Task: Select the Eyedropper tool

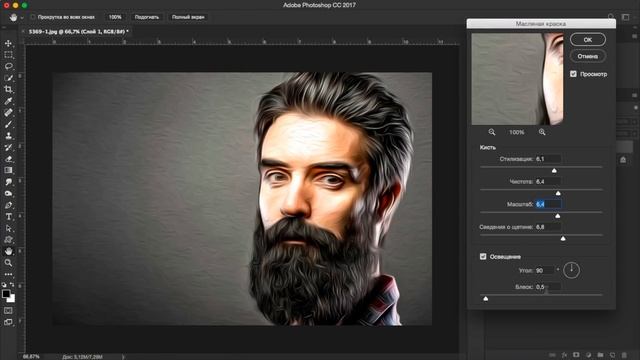Action: tap(8, 101)
